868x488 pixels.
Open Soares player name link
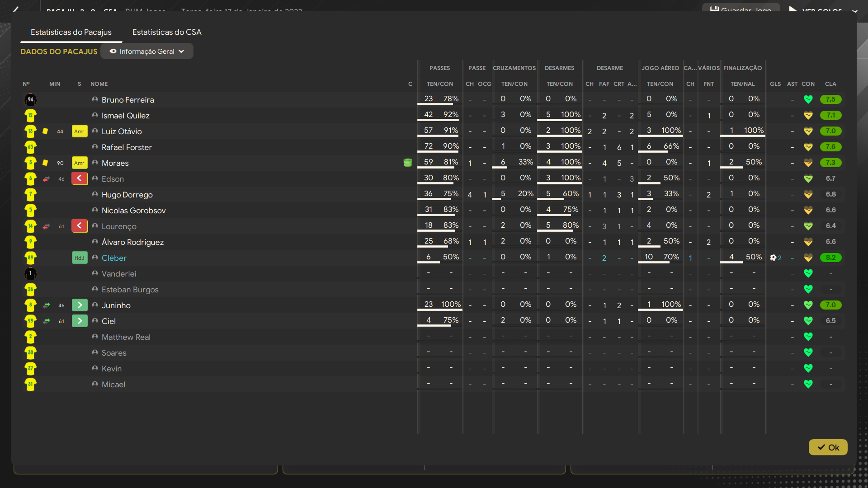pos(114,353)
